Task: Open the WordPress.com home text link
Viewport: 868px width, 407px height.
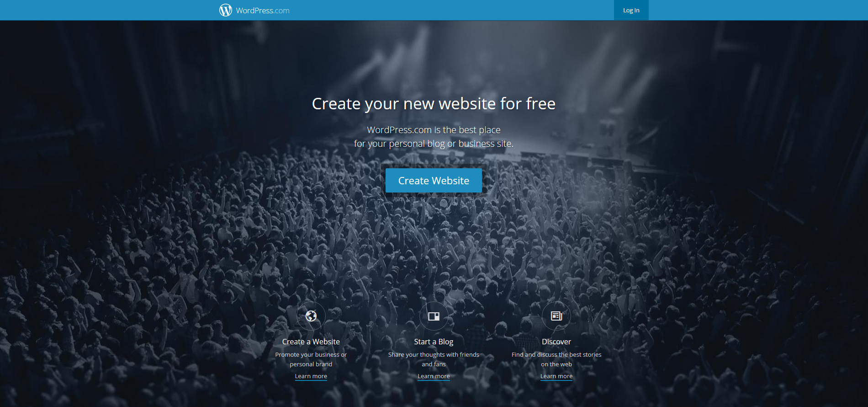Action: (263, 11)
